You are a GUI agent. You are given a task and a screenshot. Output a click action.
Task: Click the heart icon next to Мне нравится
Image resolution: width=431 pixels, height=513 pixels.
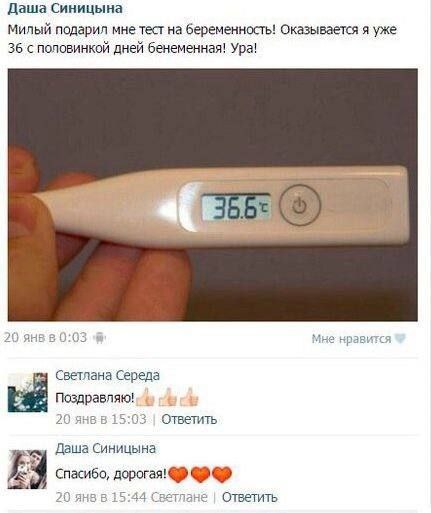point(400,339)
